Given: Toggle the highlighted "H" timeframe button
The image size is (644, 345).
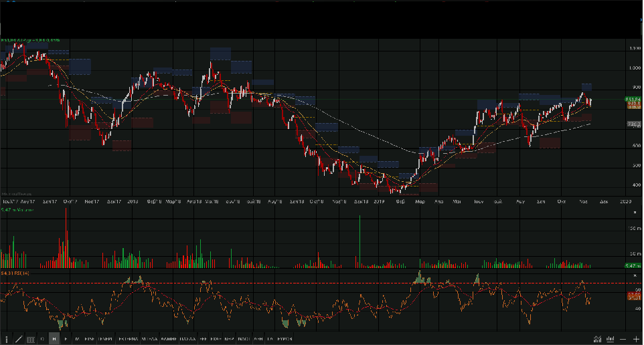Looking at the screenshot, I should click(x=54, y=339).
